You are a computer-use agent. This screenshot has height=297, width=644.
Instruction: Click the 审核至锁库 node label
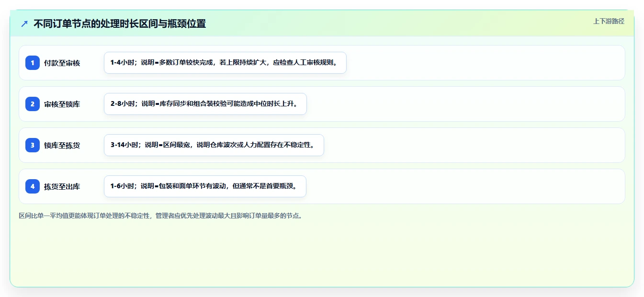(x=62, y=104)
